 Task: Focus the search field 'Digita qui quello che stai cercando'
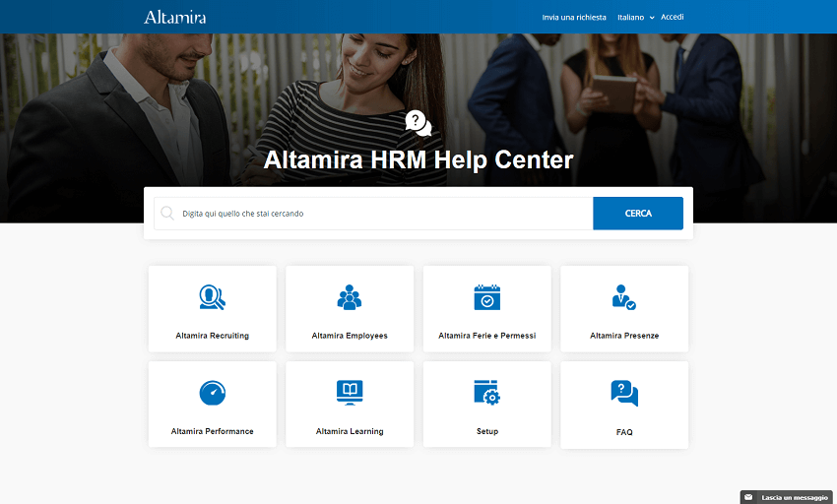coord(373,213)
